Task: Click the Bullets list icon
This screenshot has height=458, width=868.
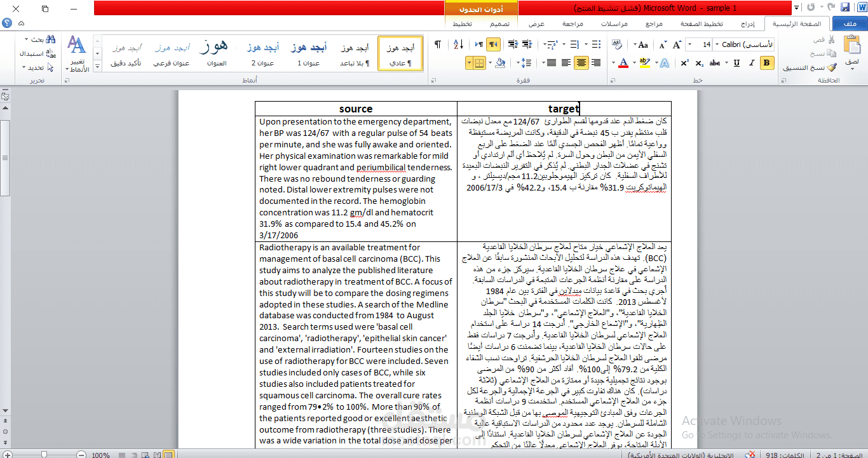Action: pyautogui.click(x=595, y=44)
